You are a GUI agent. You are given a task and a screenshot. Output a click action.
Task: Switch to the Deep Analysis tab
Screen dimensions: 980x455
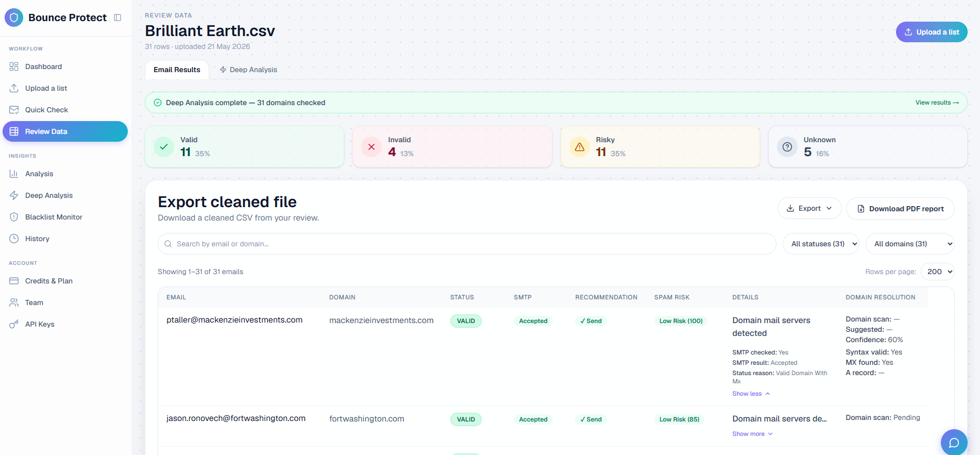(x=248, y=70)
